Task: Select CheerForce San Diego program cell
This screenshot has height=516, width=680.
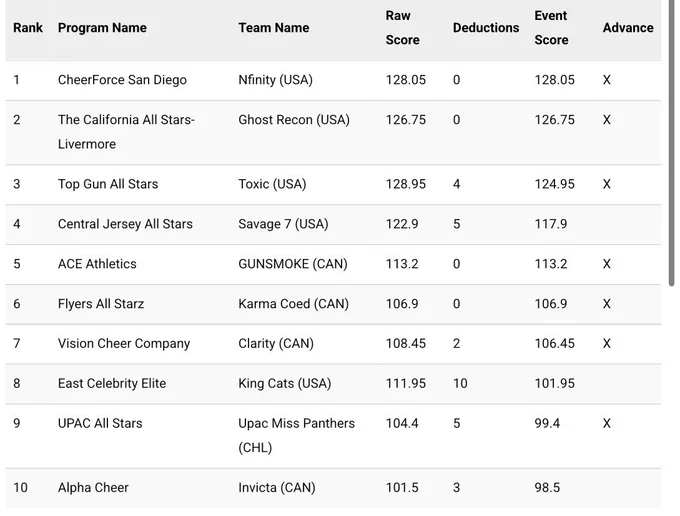Action: (122, 80)
